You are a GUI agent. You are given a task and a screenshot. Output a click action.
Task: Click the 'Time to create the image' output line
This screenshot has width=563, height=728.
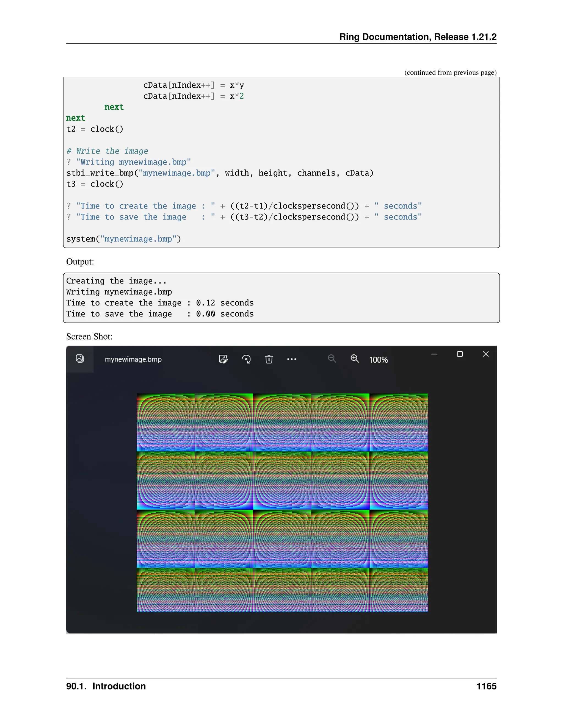coord(159,303)
